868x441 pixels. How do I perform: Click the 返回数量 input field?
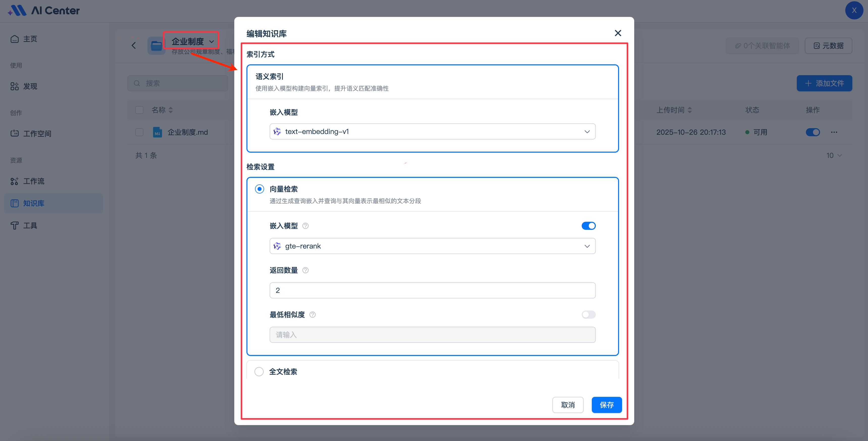pyautogui.click(x=432, y=291)
